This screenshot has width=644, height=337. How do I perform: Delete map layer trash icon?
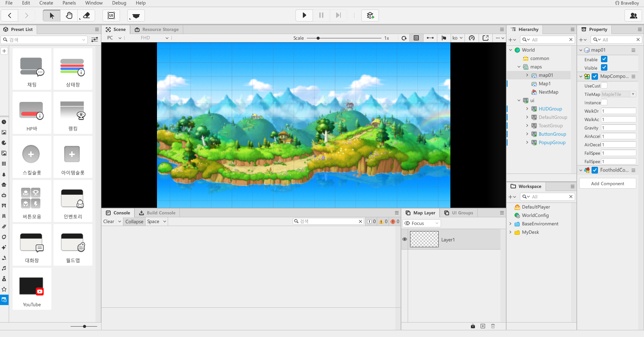(493, 326)
